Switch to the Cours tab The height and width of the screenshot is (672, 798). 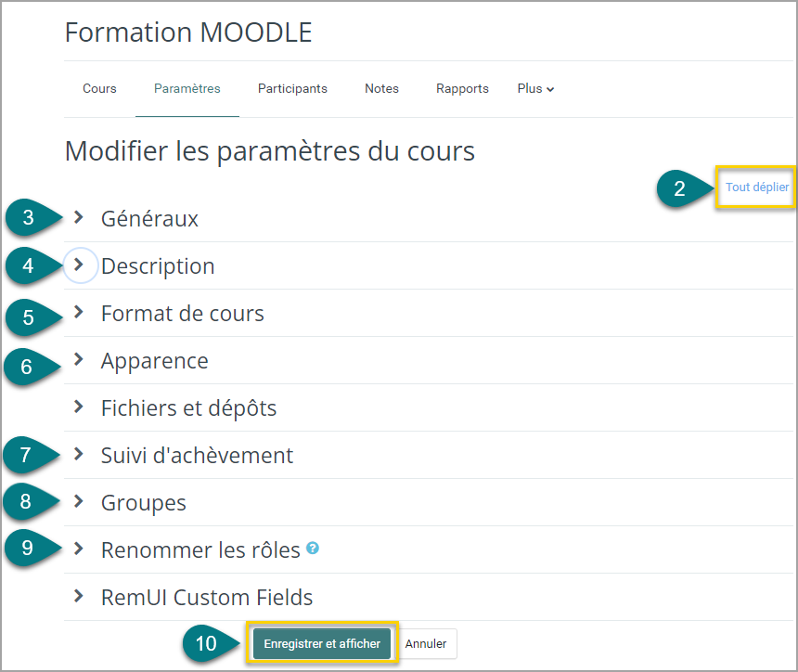99,88
